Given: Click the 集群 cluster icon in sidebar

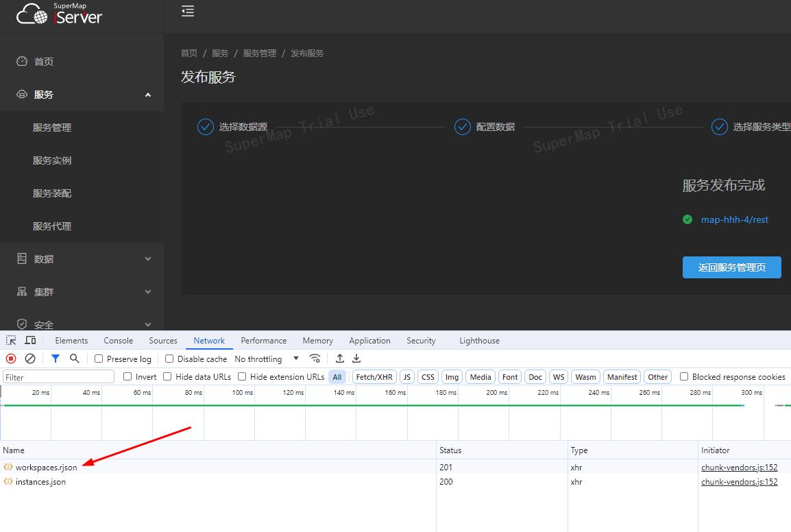Looking at the screenshot, I should [22, 292].
